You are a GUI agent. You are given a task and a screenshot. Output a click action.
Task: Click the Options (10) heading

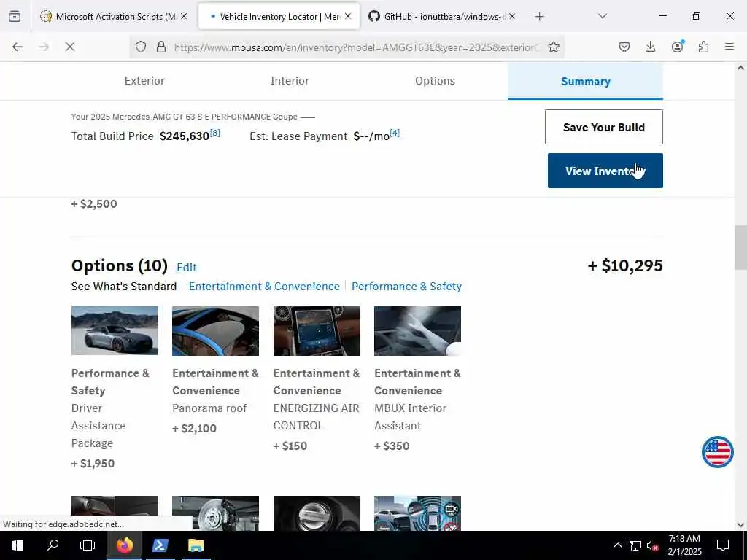(120, 265)
